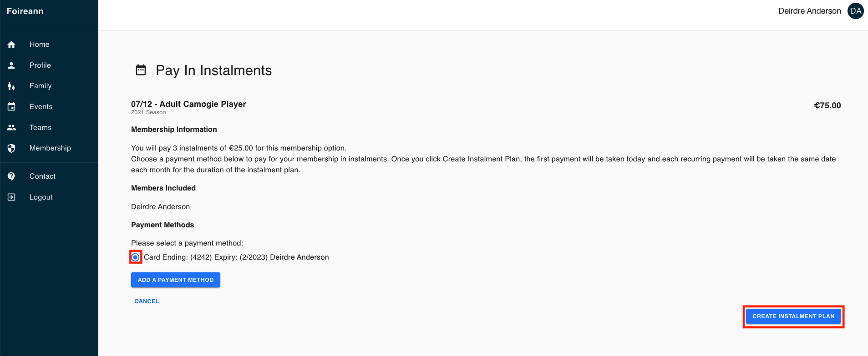Click Create Instalment Plan button
The height and width of the screenshot is (356, 868).
[793, 316]
